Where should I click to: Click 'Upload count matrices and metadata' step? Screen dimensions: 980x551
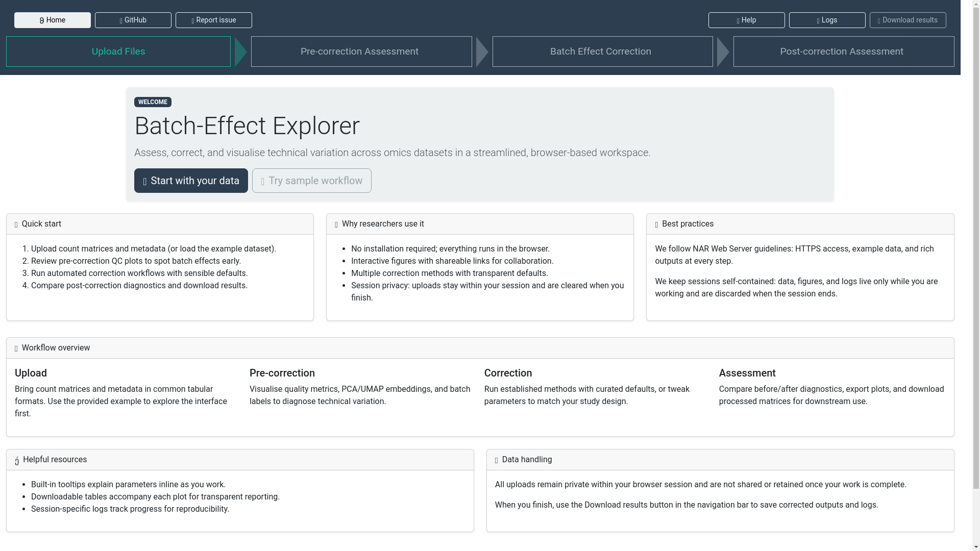point(154,249)
